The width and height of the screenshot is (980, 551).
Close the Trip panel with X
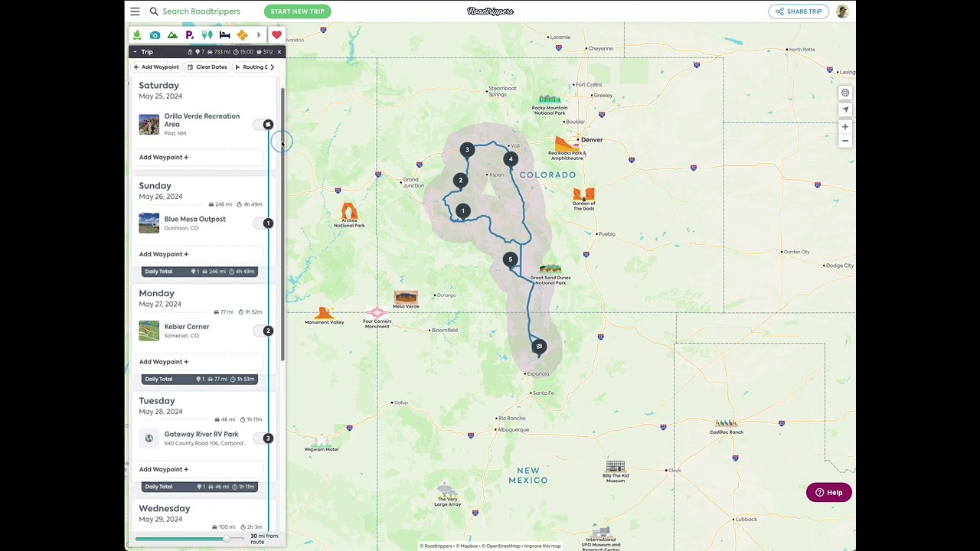(x=279, y=52)
